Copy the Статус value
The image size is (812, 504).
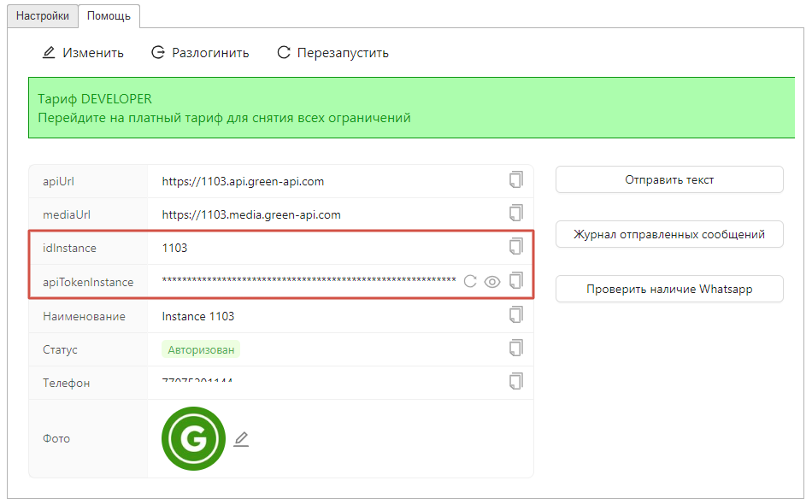515,348
